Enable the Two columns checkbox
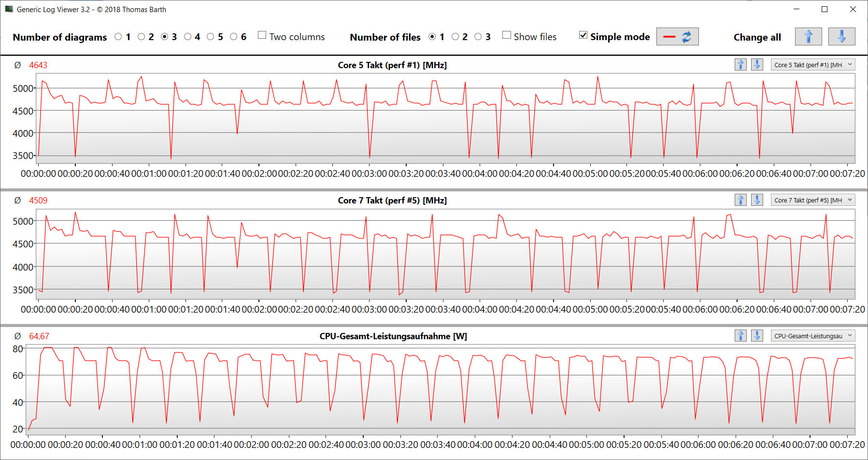Viewport: 868px width, 460px height. (x=262, y=35)
